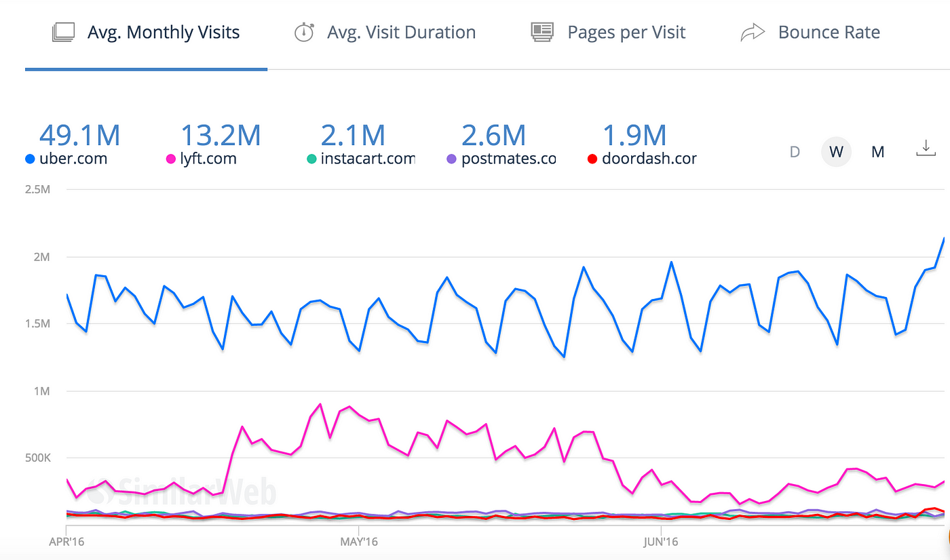Click the purple postmates.com legend dot
This screenshot has height=560, width=950.
coord(451,159)
